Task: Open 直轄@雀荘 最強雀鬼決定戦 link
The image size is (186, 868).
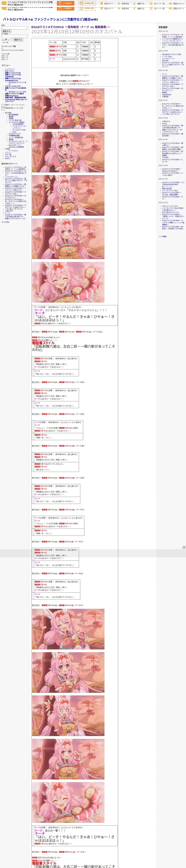Action: pos(15,98)
